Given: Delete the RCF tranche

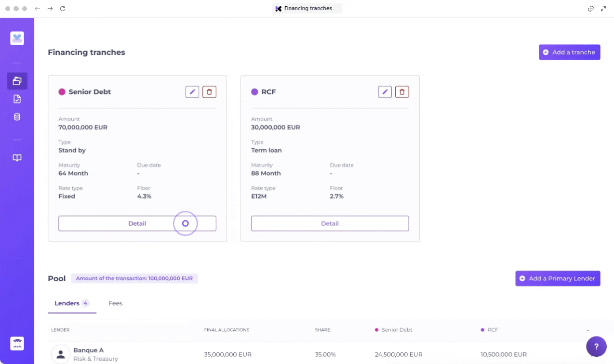Looking at the screenshot, I should (402, 91).
